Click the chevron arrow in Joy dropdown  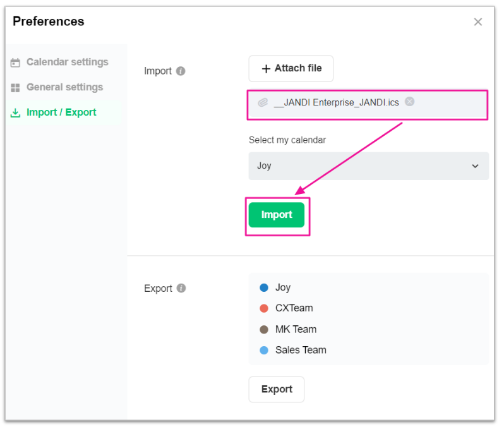476,166
